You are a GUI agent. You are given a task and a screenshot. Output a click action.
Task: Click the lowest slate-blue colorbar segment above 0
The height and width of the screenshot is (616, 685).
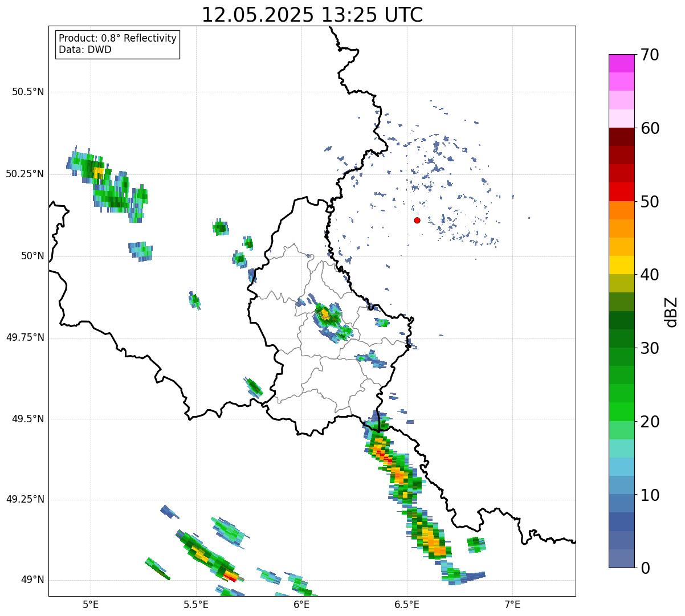coord(621,558)
